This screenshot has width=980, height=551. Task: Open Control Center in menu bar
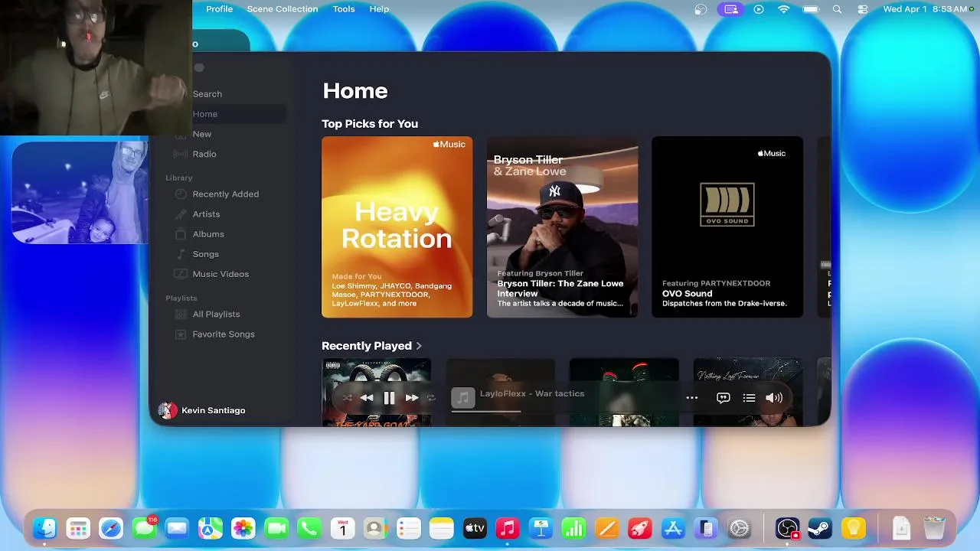(863, 9)
